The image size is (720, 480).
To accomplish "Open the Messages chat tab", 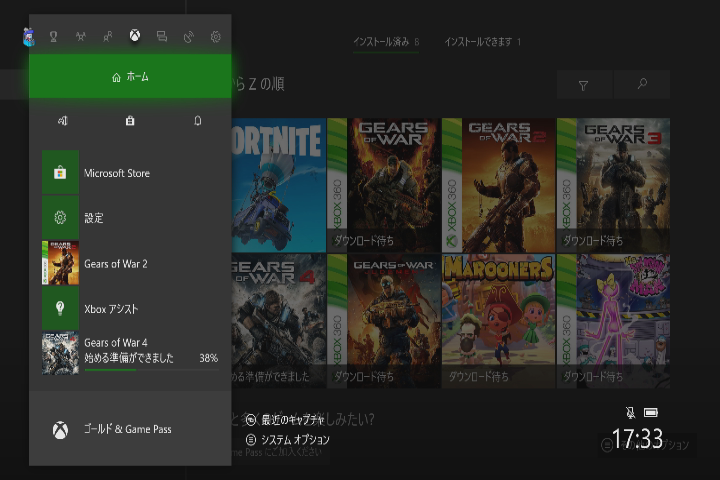I will (x=162, y=37).
